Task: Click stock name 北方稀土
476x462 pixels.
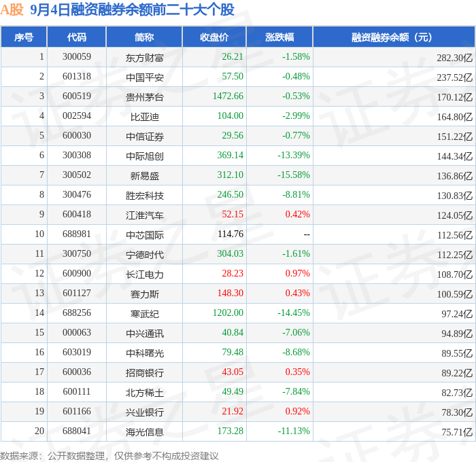Action: pos(144,393)
